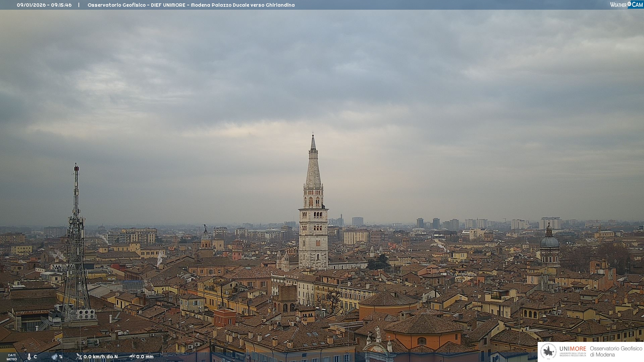Click the 0.0 km/h da N wind reading
Viewport: 644px width, 362px height.
pos(101,357)
